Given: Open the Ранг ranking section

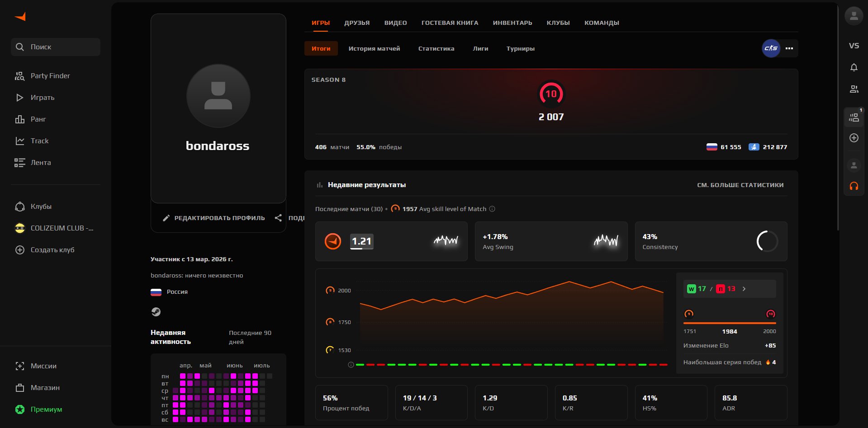Looking at the screenshot, I should [x=38, y=119].
